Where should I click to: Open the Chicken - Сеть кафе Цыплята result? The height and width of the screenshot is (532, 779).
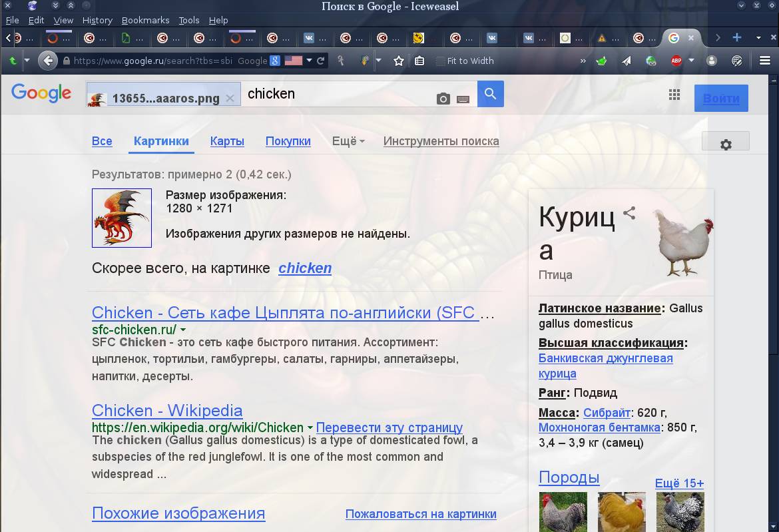point(285,313)
